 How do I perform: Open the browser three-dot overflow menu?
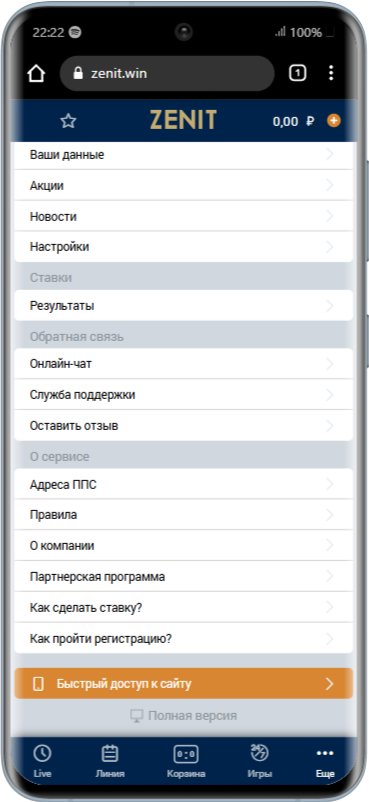tap(331, 73)
